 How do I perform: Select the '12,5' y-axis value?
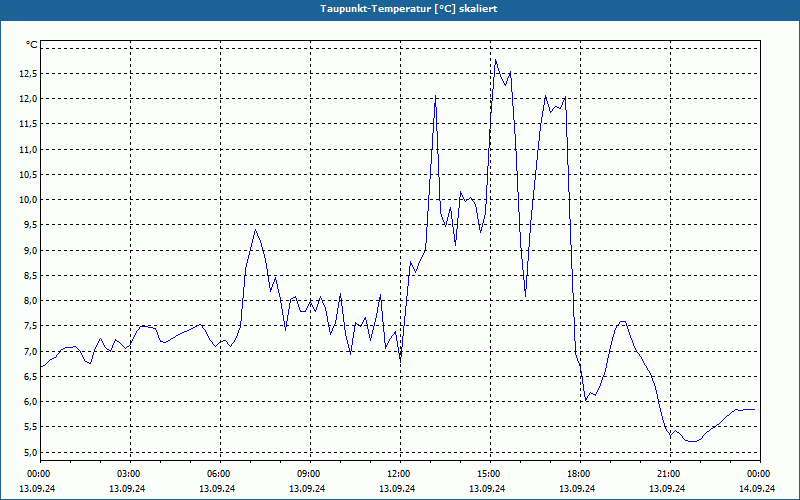pos(28,74)
